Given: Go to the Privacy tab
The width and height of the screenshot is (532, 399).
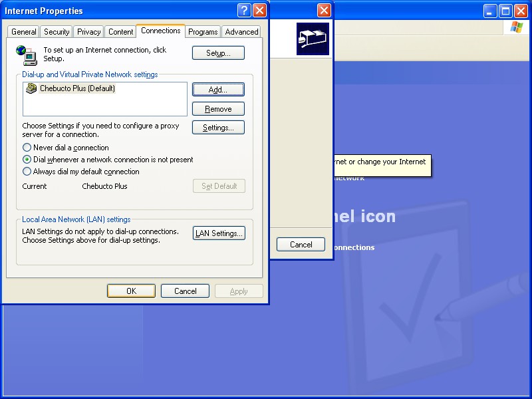Looking at the screenshot, I should point(88,32).
